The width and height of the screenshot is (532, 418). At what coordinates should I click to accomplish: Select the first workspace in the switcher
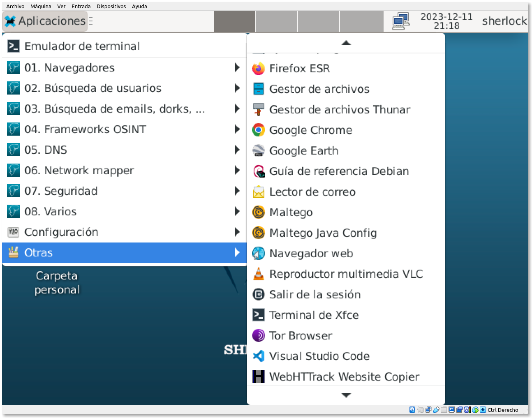pos(235,21)
